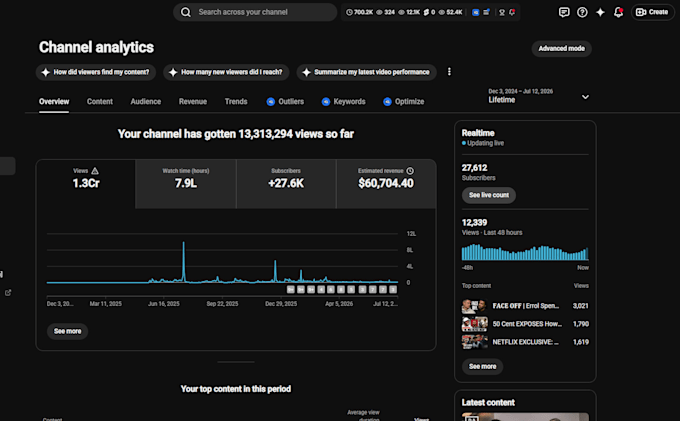
Task: Click the external link icon in the left sidebar
Action: click(8, 293)
